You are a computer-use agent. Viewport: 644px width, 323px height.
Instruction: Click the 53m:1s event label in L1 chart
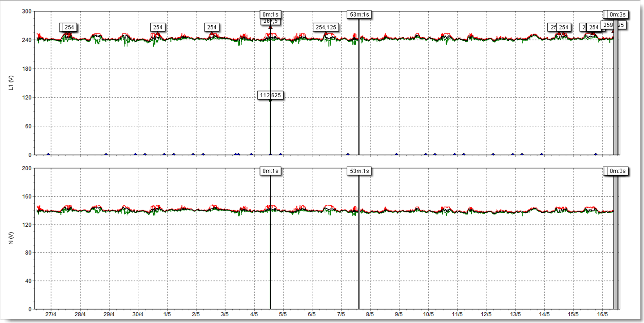click(359, 14)
